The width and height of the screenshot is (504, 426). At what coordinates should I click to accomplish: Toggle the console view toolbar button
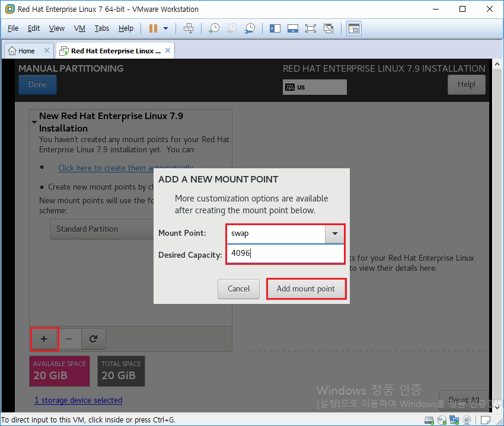[x=353, y=28]
